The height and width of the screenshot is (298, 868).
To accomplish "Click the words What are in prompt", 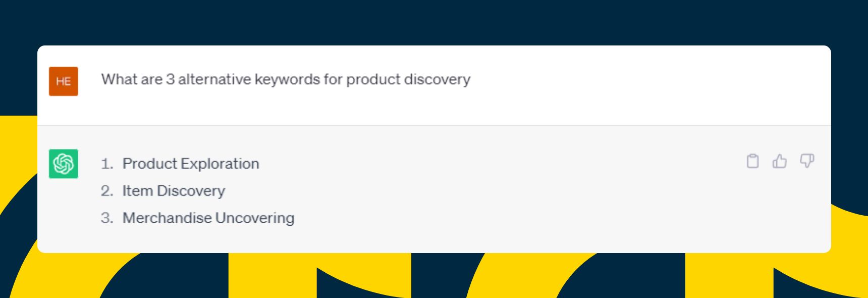I will coord(132,80).
